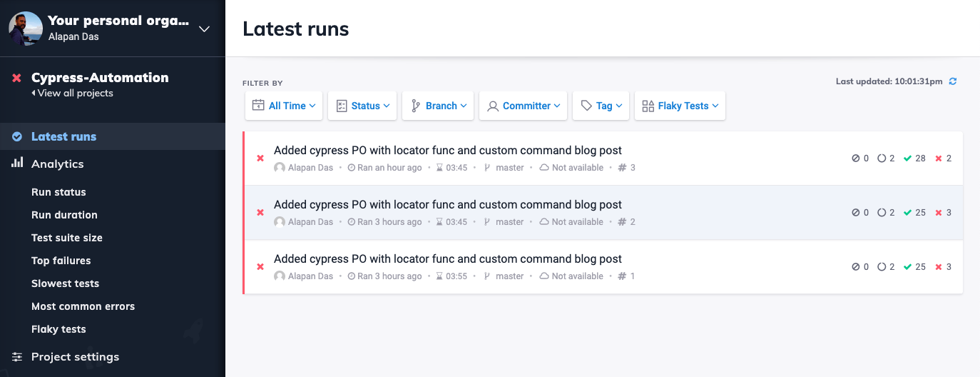The width and height of the screenshot is (980, 377).
Task: Open run #2 from the runs list
Action: point(448,205)
